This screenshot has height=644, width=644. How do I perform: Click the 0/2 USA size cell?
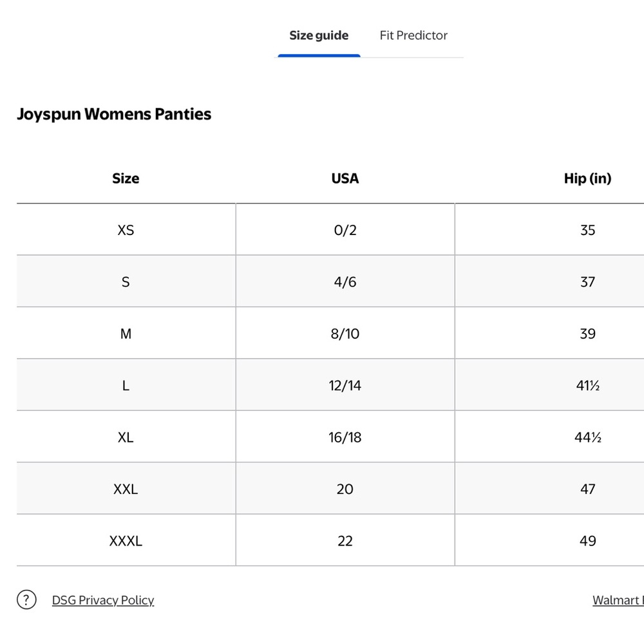click(345, 230)
